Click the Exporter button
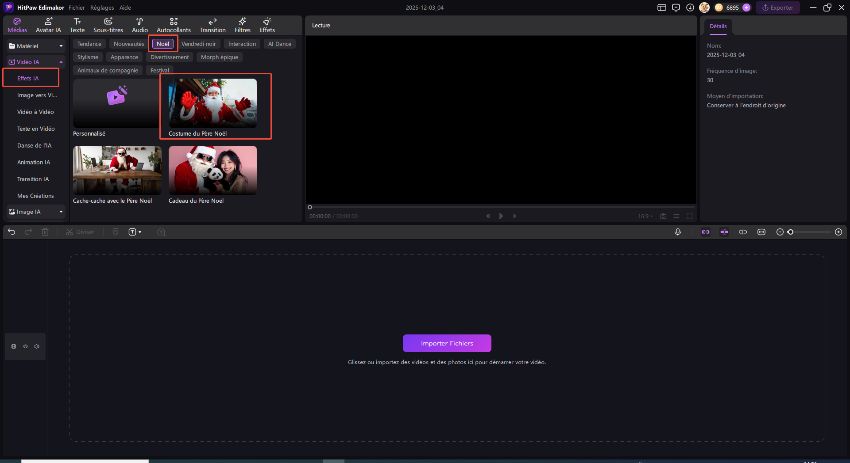This screenshot has height=463, width=850. 778,7
